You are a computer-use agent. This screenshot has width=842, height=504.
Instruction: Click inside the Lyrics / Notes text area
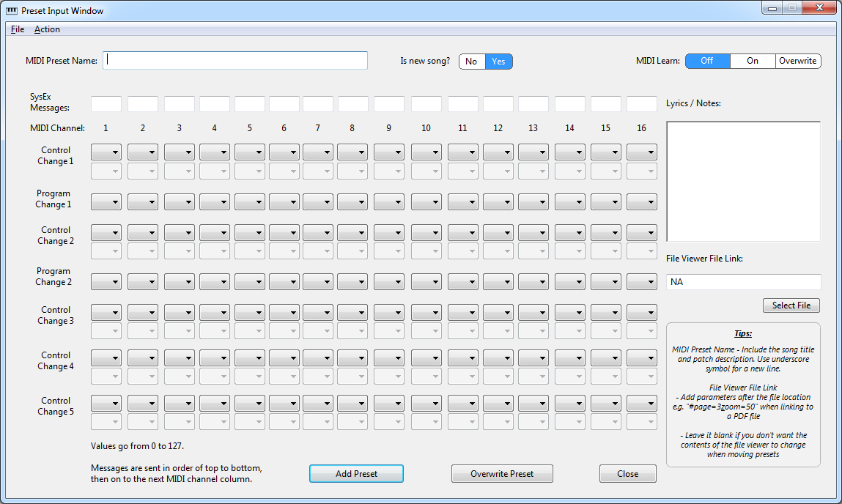click(743, 181)
